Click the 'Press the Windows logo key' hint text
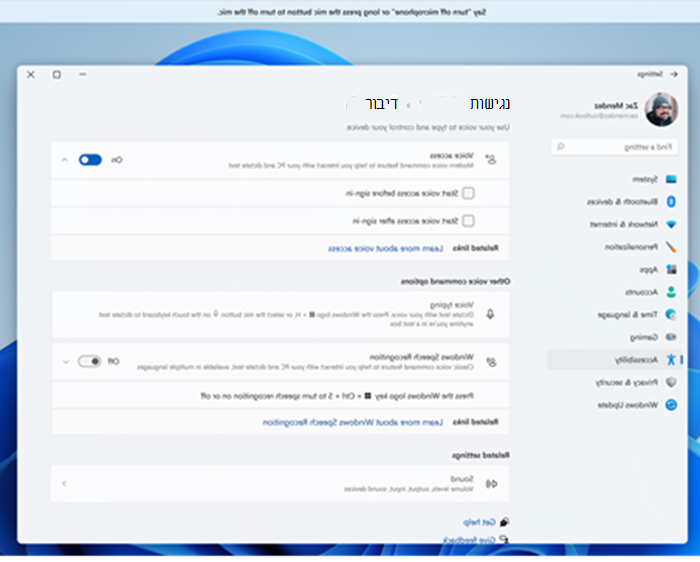 coord(337,396)
